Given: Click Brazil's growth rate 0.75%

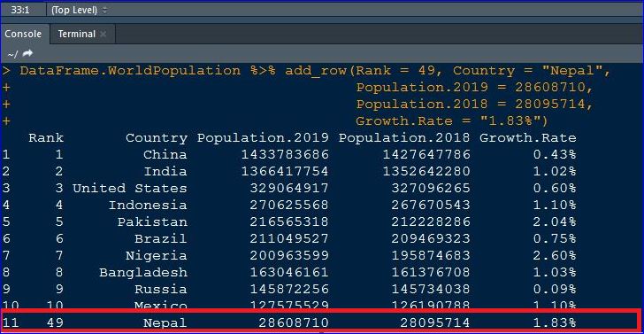Looking at the screenshot, I should 554,238.
